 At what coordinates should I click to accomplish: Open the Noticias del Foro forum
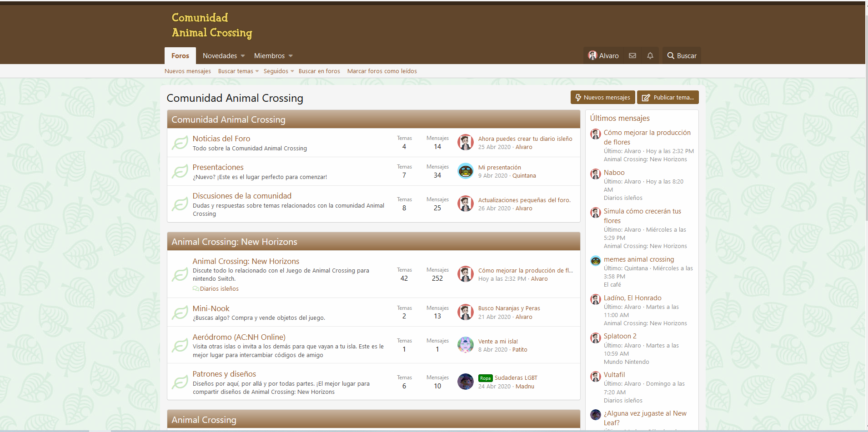[x=221, y=139]
